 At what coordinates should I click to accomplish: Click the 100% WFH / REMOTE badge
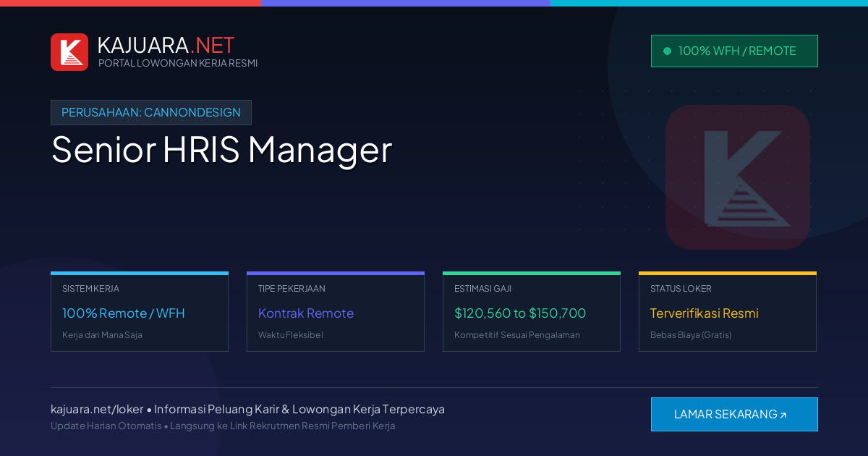[x=734, y=51]
